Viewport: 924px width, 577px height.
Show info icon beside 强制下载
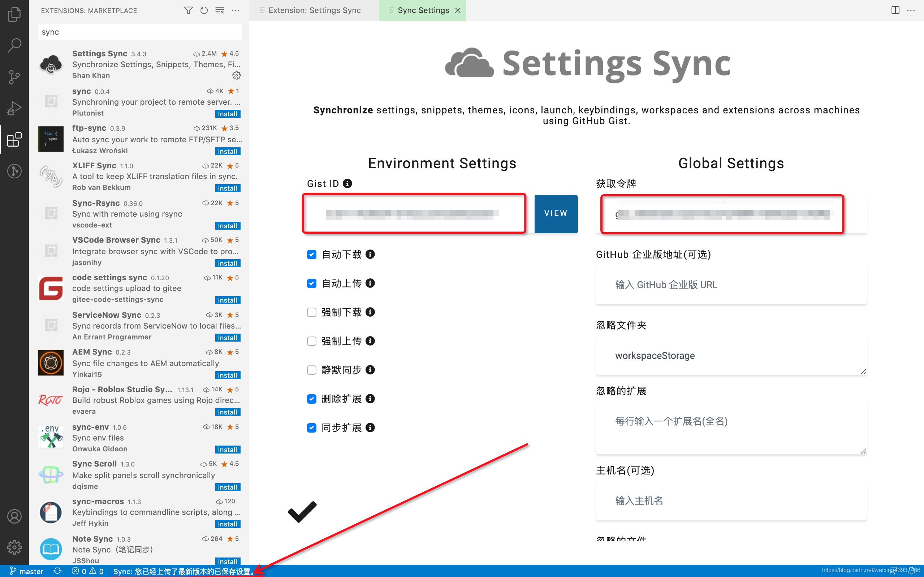(x=370, y=312)
